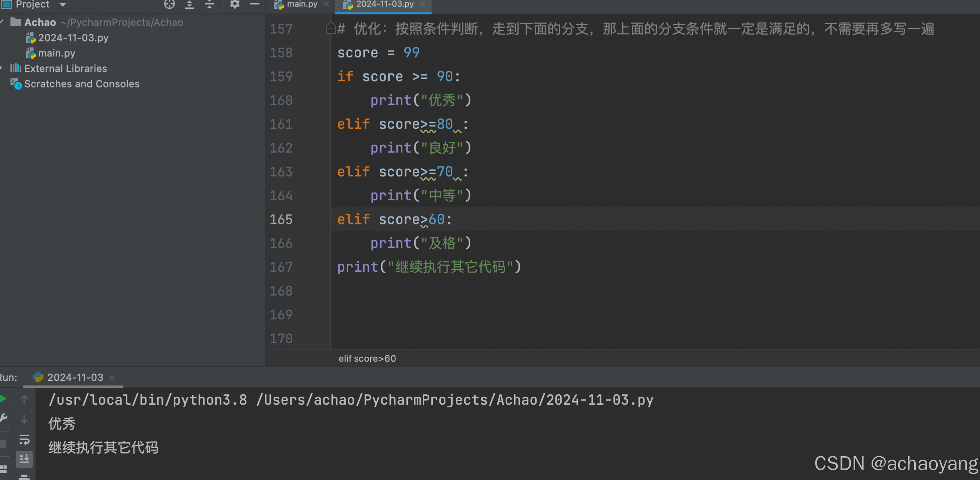Click the up arrow in Run console
This screenshot has width=980, height=480.
24,400
